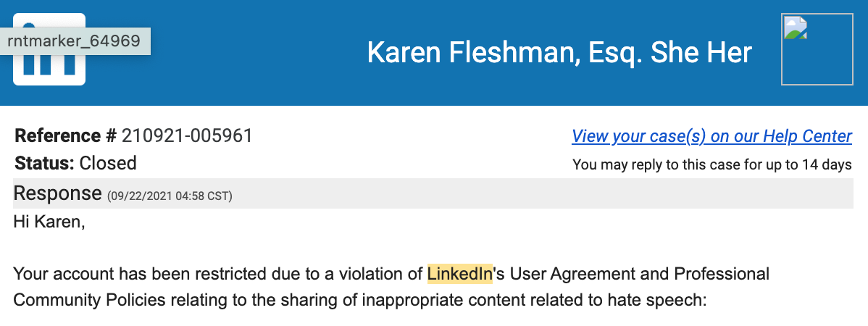
Task: Select the reference number 210921-005961
Action: (187, 135)
